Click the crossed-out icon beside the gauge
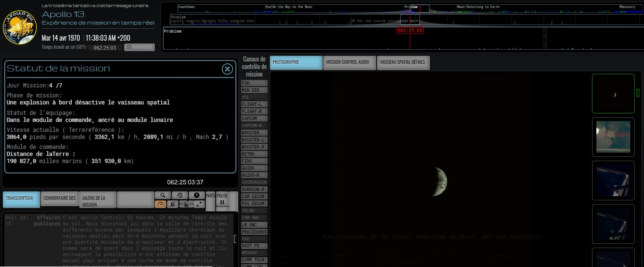644x267 pixels. (173, 204)
